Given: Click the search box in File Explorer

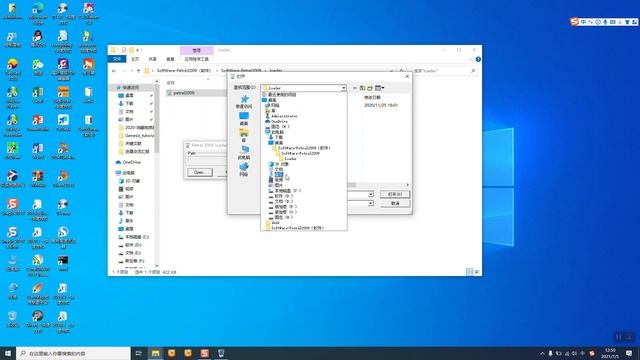Looking at the screenshot, I should [444, 71].
